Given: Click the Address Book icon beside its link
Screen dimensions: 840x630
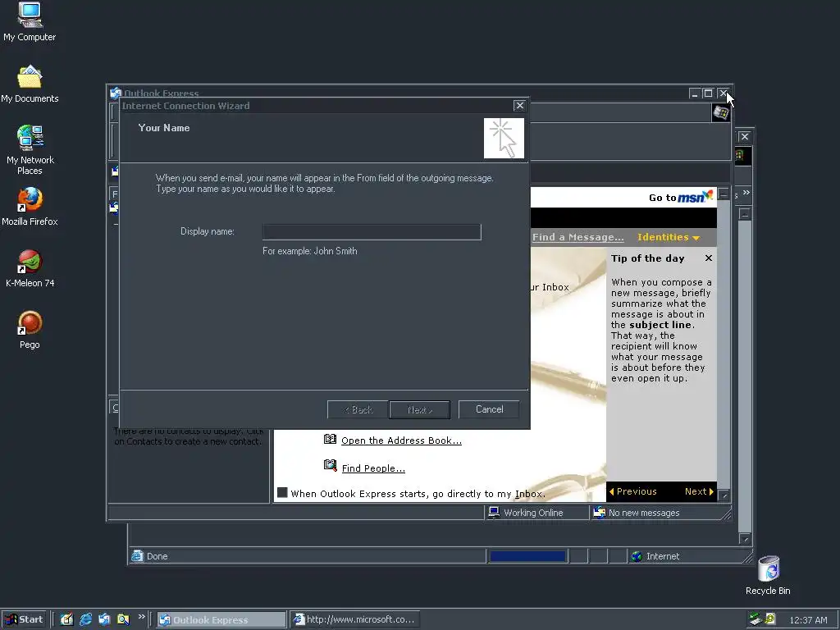Looking at the screenshot, I should 330,440.
